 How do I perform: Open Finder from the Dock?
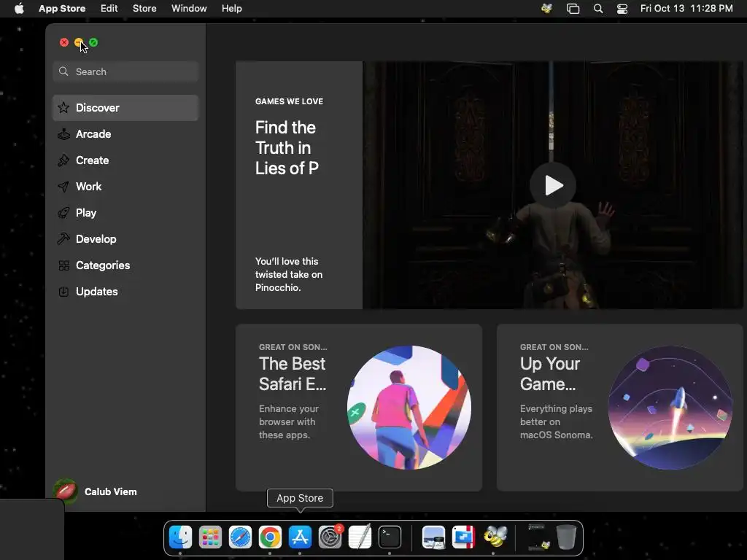181,537
